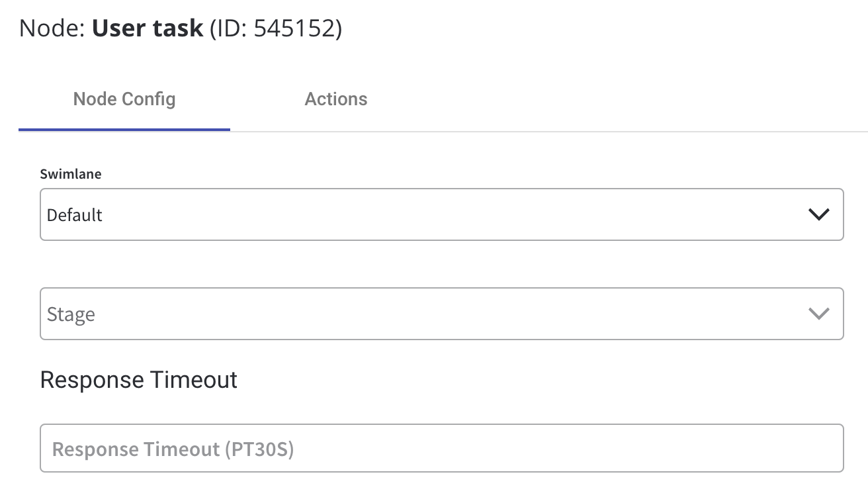Click empty space right of Actions tab
This screenshot has width=868, height=503.
coord(595,99)
